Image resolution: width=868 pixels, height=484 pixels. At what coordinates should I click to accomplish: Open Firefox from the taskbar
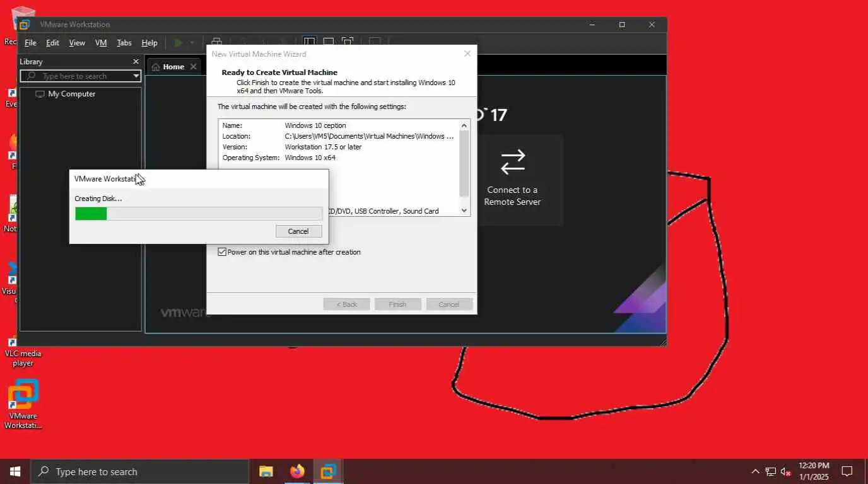[297, 471]
